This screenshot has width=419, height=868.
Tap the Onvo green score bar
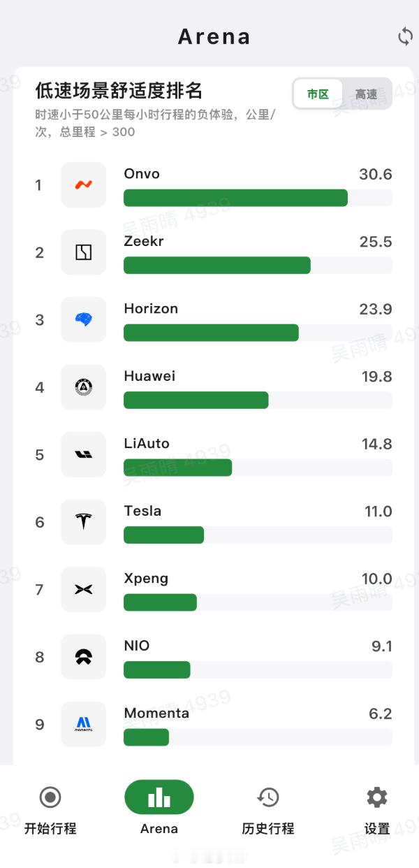point(235,198)
